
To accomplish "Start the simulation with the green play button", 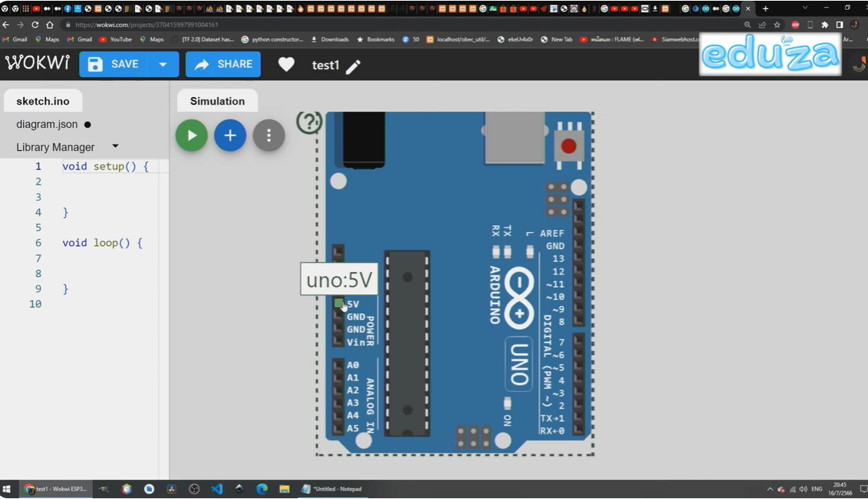I will 191,136.
